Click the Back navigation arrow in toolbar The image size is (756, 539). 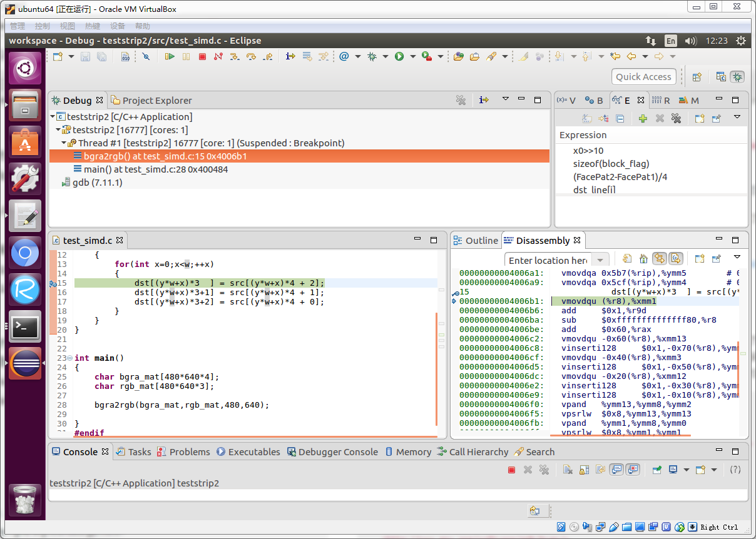coord(631,56)
